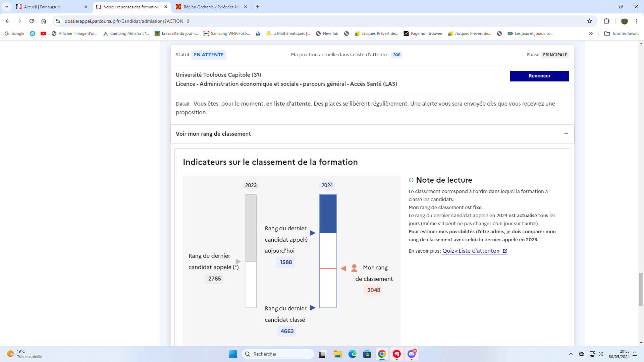Click the 2023 year label
Image resolution: width=644 pixels, height=362 pixels.
pyautogui.click(x=251, y=185)
